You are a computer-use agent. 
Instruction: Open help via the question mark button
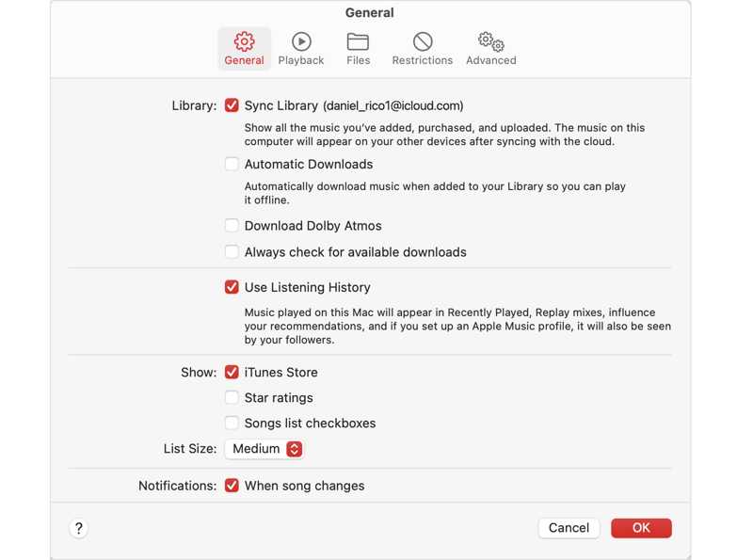(x=78, y=528)
